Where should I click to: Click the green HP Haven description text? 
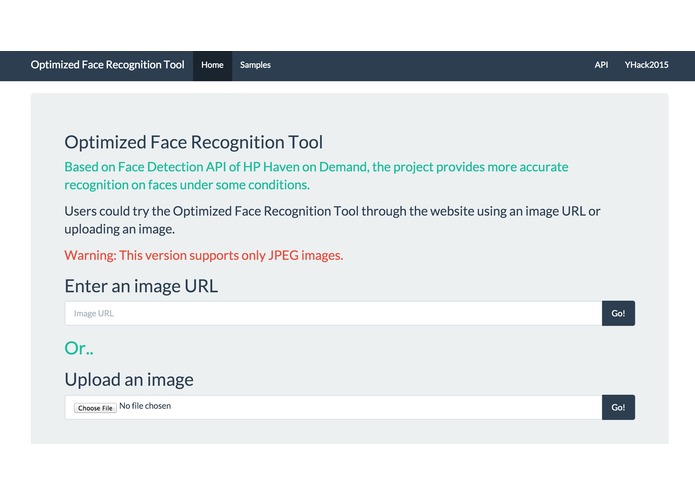(316, 176)
